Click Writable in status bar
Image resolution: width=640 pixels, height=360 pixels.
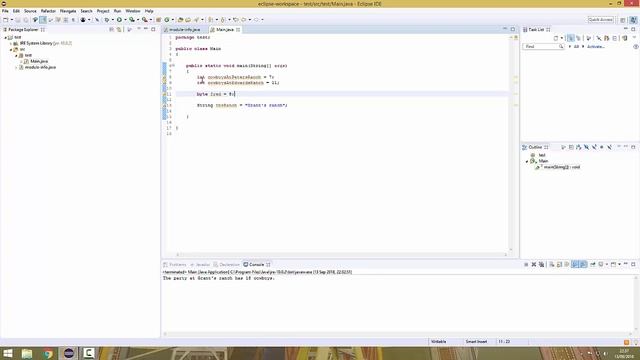438,342
